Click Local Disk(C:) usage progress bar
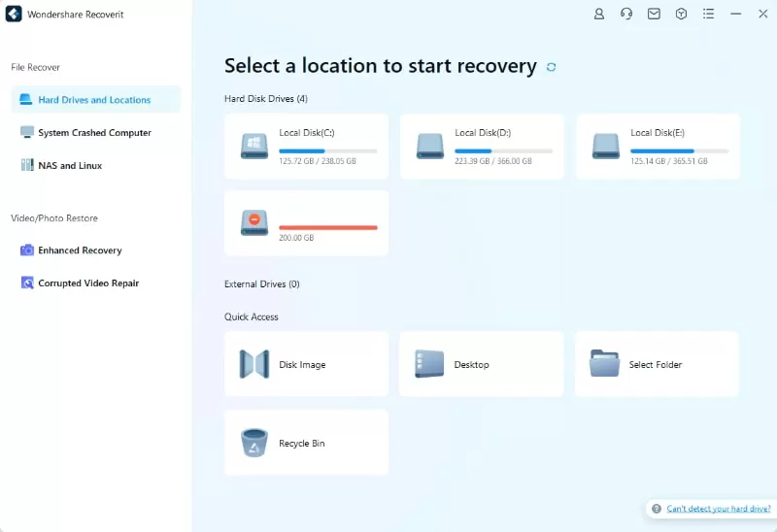This screenshot has width=777, height=532. coord(328,151)
